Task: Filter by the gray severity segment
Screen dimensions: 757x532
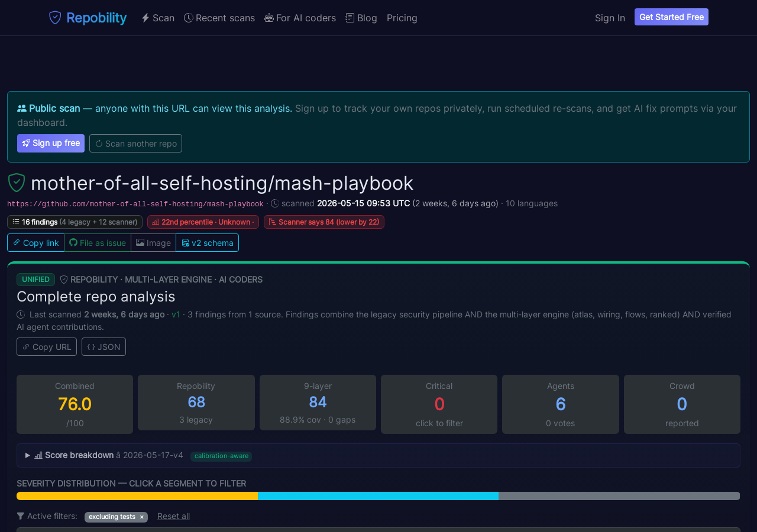Action: point(619,496)
